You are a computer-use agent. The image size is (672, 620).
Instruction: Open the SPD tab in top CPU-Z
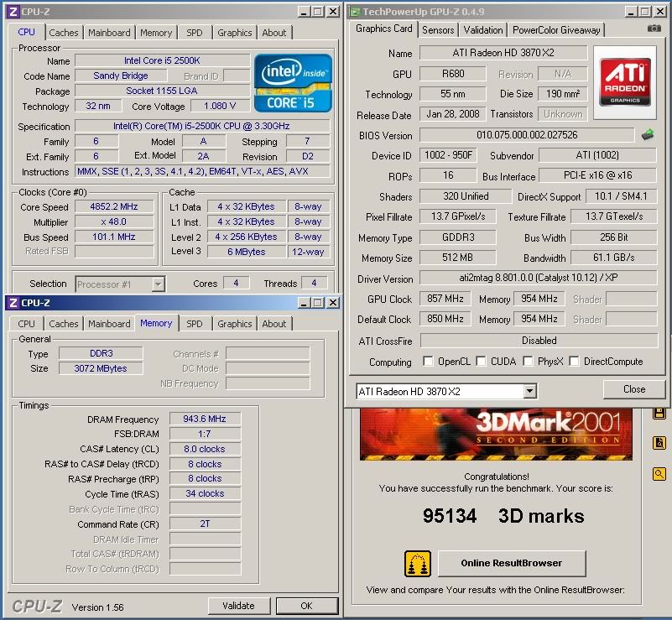pyautogui.click(x=194, y=33)
